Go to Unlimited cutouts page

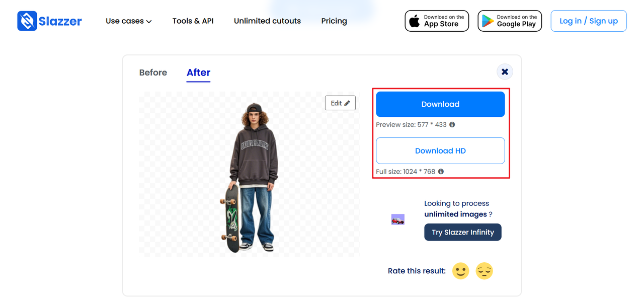[267, 21]
